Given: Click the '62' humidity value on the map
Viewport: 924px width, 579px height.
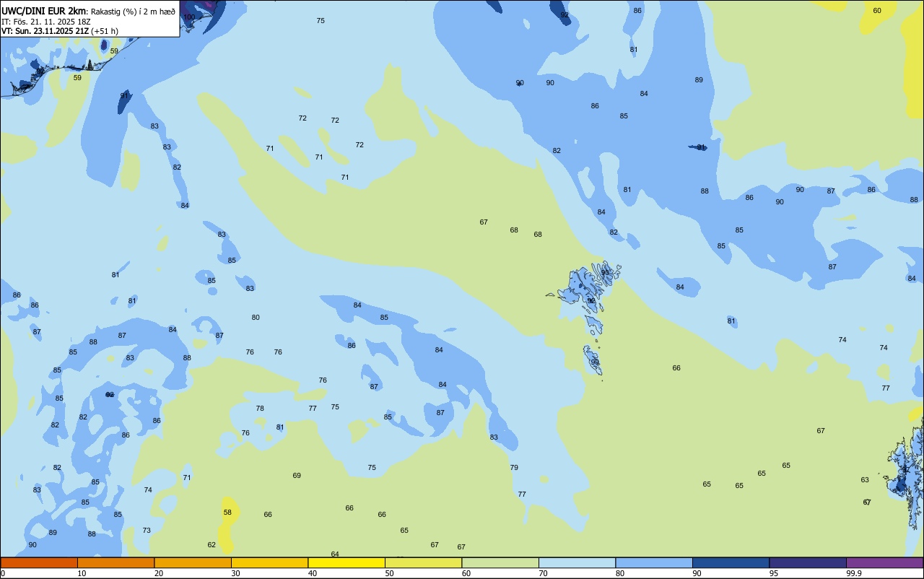Looking at the screenshot, I should tap(212, 545).
